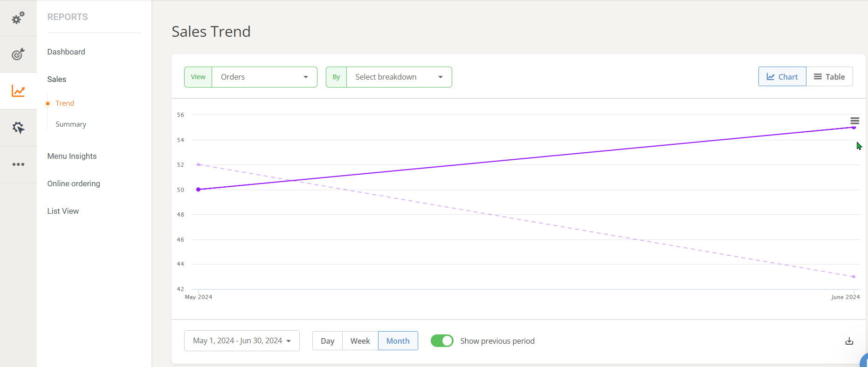This screenshot has height=367, width=868.
Task: Switch to Table view
Action: tap(829, 77)
